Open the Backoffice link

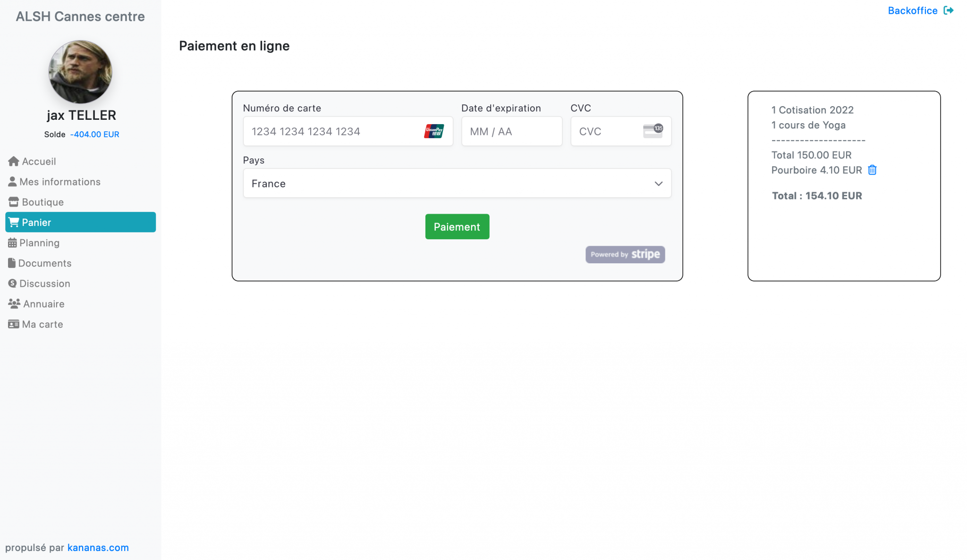pos(913,10)
